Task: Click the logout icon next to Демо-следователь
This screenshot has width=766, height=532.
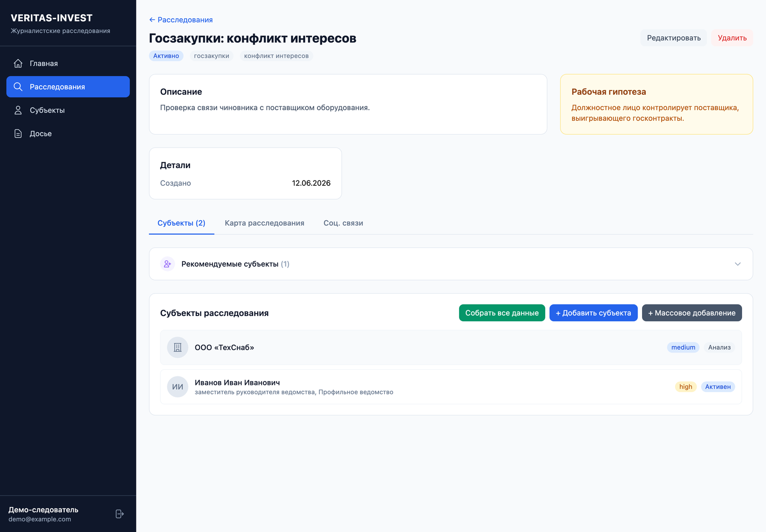Action: tap(120, 514)
